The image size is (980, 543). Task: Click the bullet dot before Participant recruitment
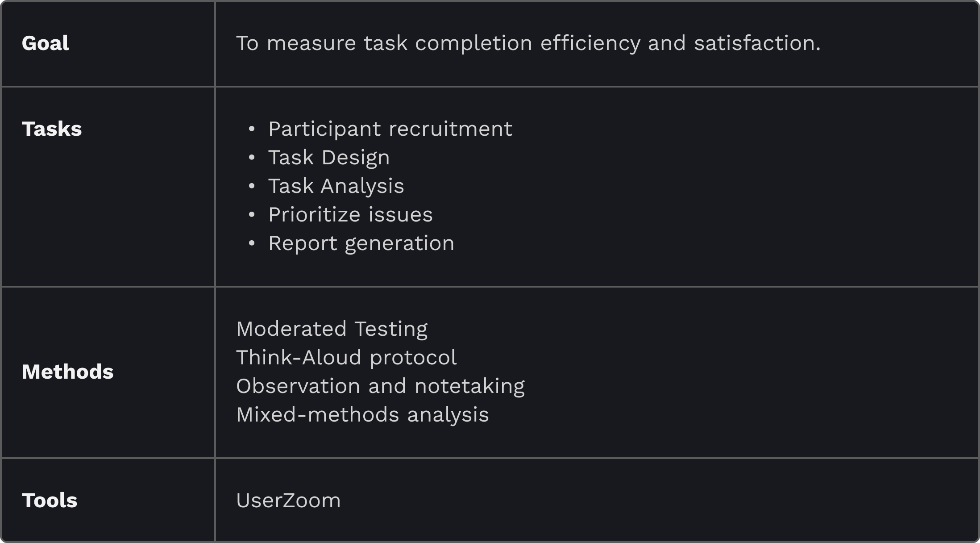pyautogui.click(x=252, y=129)
